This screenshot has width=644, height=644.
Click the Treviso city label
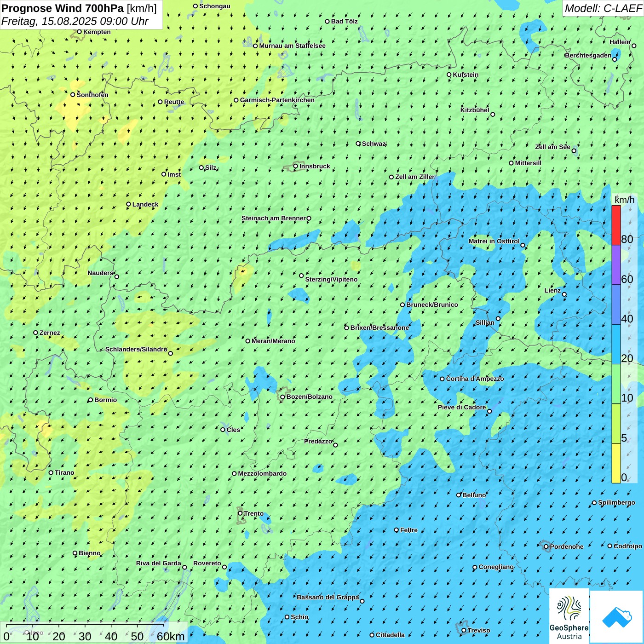[x=479, y=630]
